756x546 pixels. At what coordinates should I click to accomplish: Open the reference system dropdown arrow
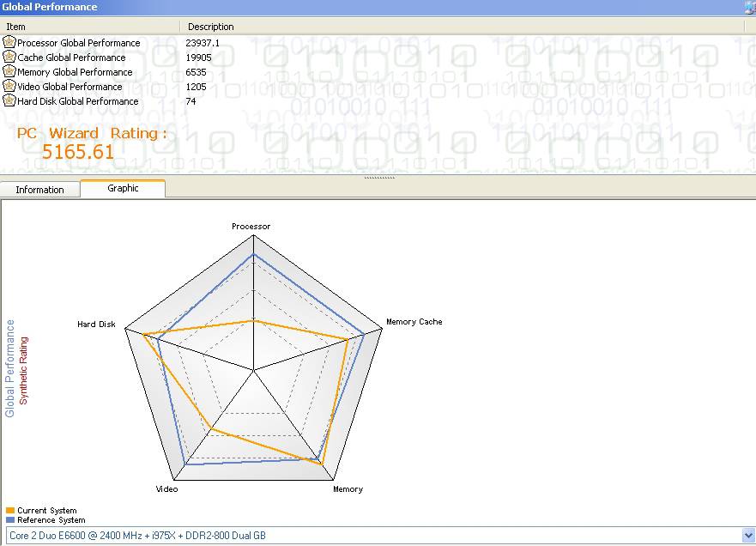(x=747, y=536)
